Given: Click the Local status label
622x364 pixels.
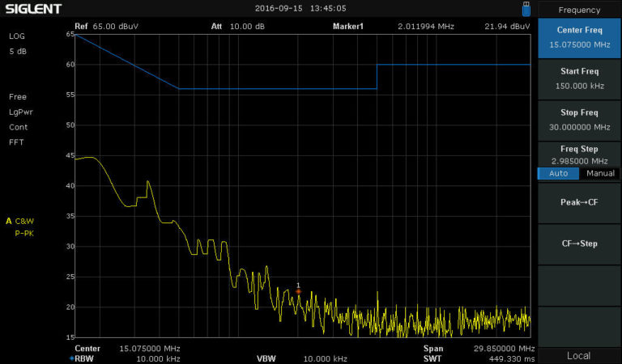Looking at the screenshot, I should 579,356.
